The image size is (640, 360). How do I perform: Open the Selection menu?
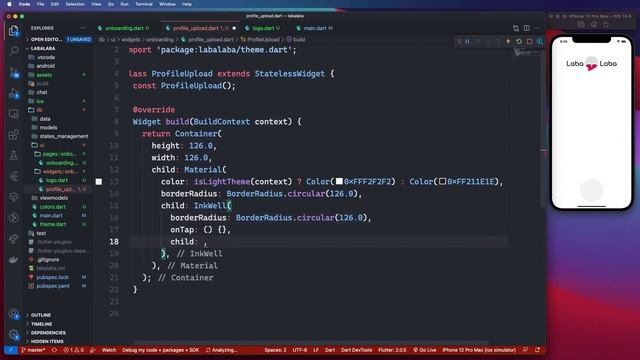(75, 4)
